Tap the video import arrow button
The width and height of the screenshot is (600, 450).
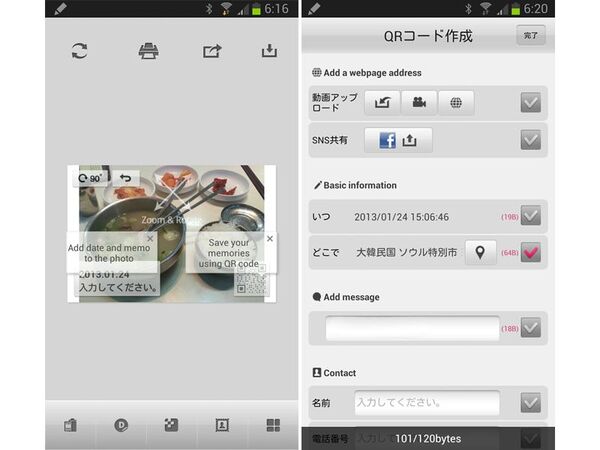tap(382, 103)
